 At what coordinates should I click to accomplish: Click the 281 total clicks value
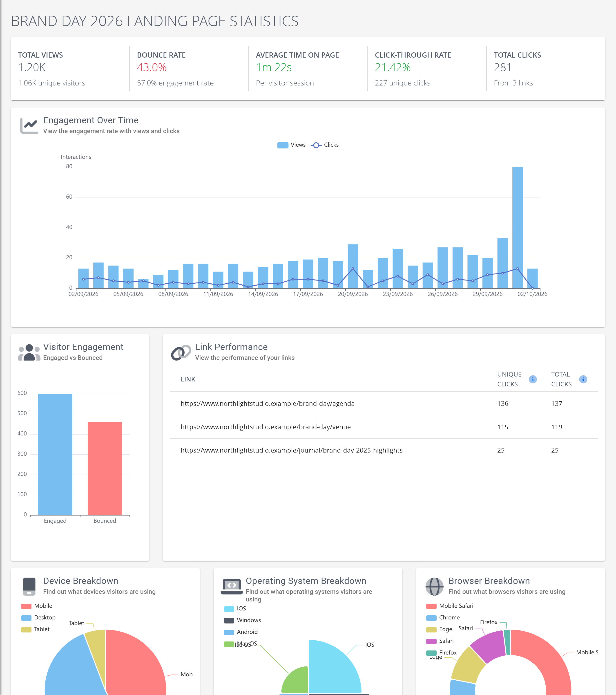(502, 67)
